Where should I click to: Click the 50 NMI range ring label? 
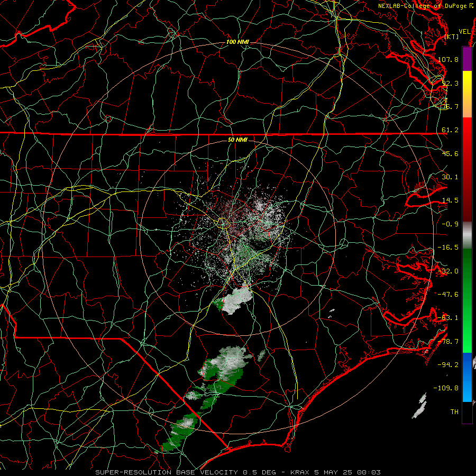coord(237,140)
